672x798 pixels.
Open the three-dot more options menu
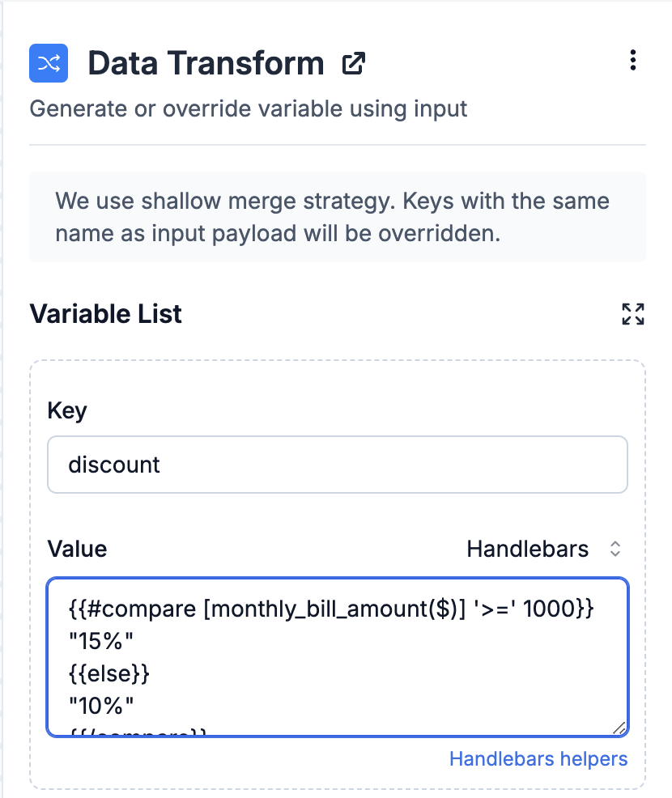[633, 60]
